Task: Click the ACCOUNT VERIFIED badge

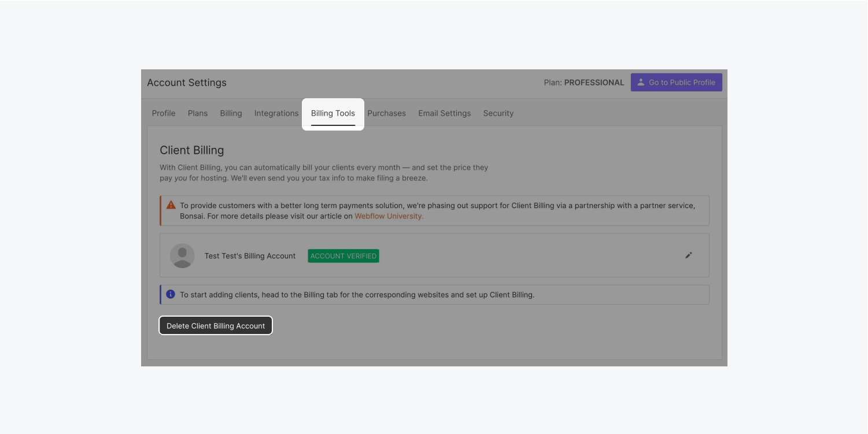Action: (343, 256)
